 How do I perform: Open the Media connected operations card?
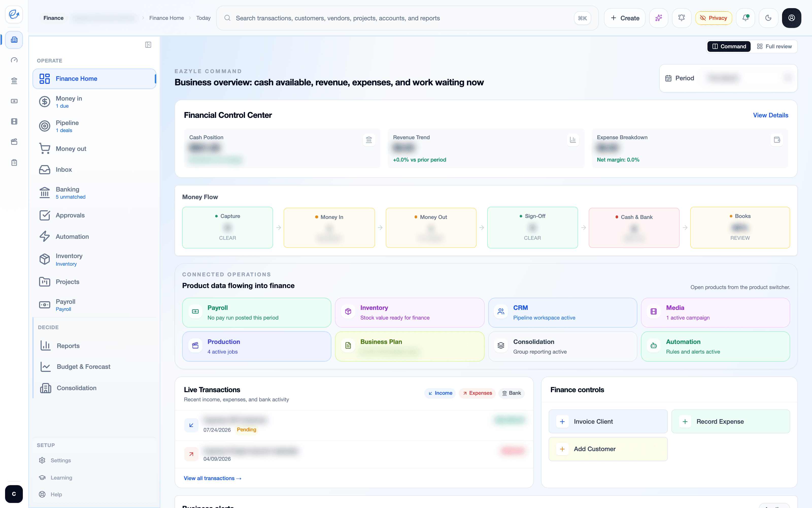pyautogui.click(x=715, y=312)
